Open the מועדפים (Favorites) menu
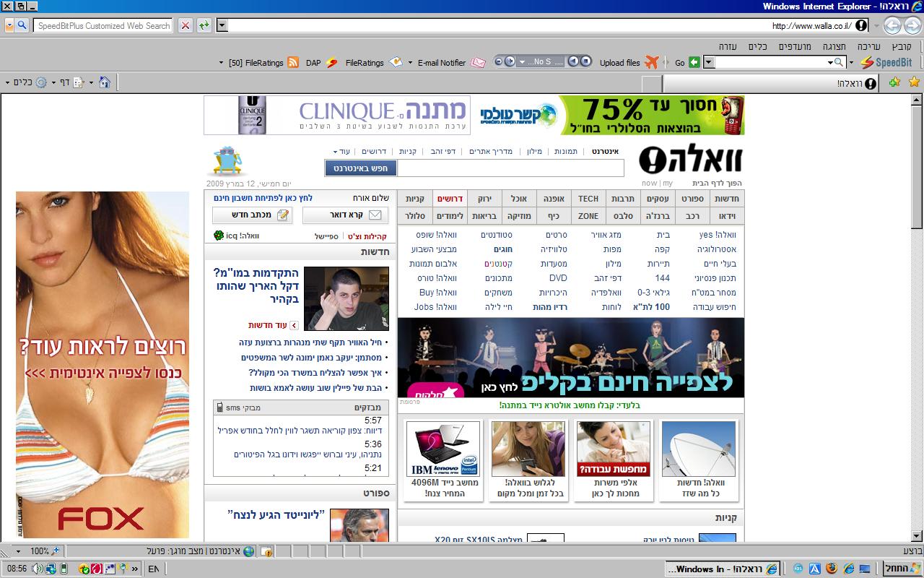Image resolution: width=924 pixels, height=578 pixels. (795, 46)
